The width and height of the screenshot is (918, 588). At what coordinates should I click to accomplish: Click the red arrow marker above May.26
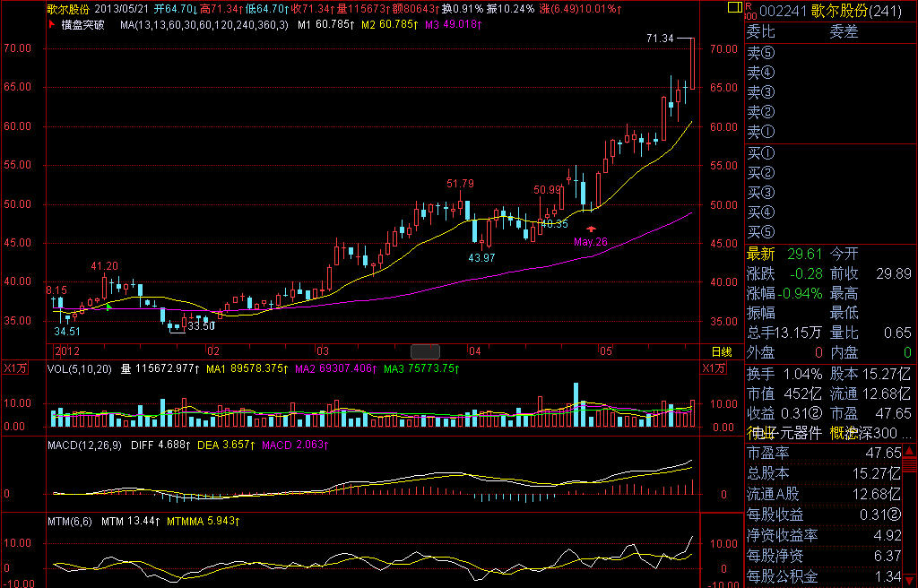tap(590, 230)
